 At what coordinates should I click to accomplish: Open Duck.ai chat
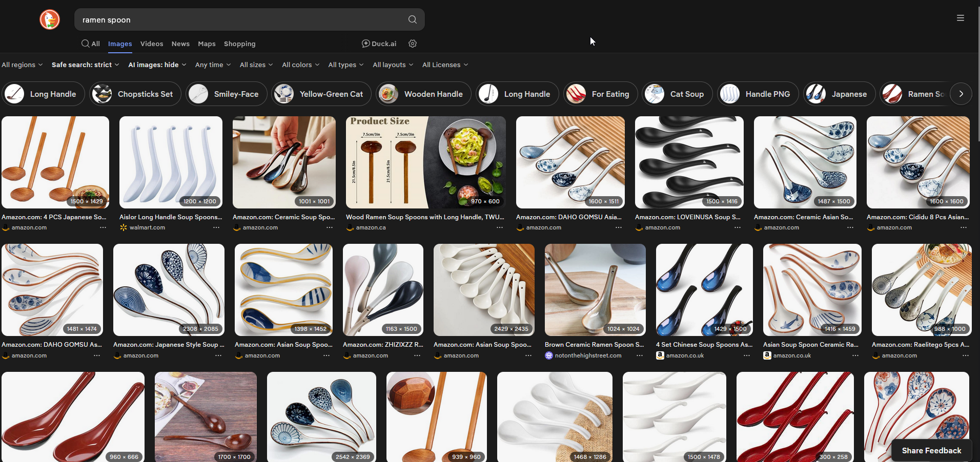point(379,44)
